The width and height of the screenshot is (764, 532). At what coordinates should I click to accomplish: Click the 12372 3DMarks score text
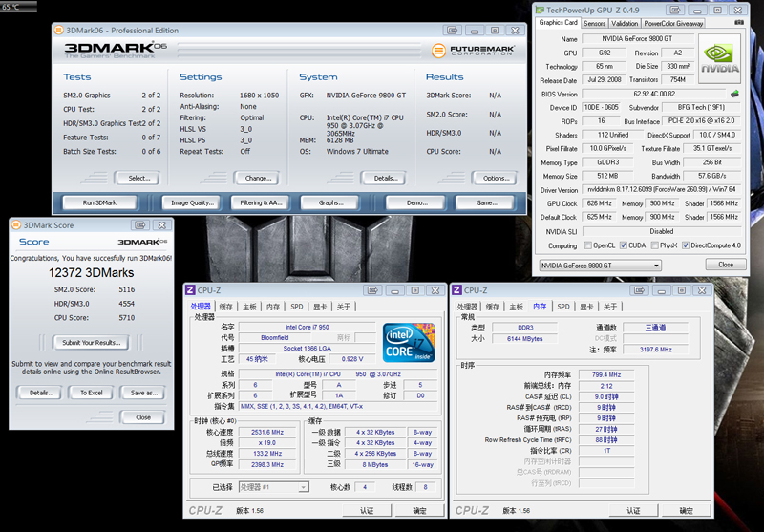[x=91, y=272]
